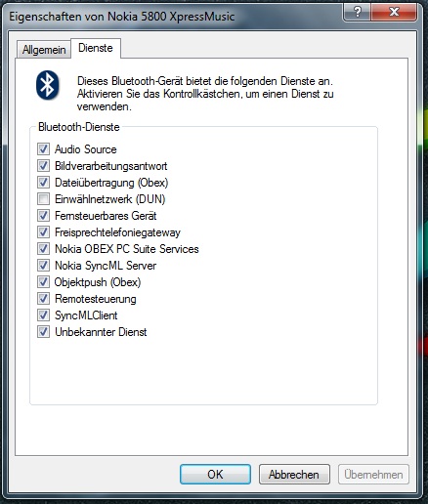Uncheck Freisprechtelefoniegateway service
Screen dimensions: 428x504
coord(43,232)
